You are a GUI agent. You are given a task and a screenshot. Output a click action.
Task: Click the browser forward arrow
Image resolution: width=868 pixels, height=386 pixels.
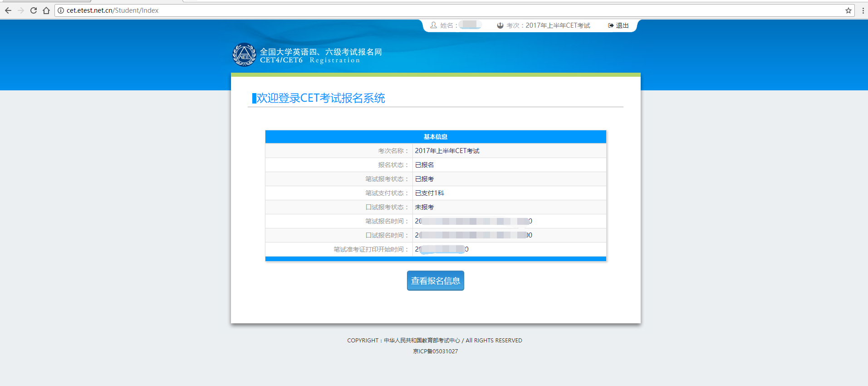(x=21, y=10)
